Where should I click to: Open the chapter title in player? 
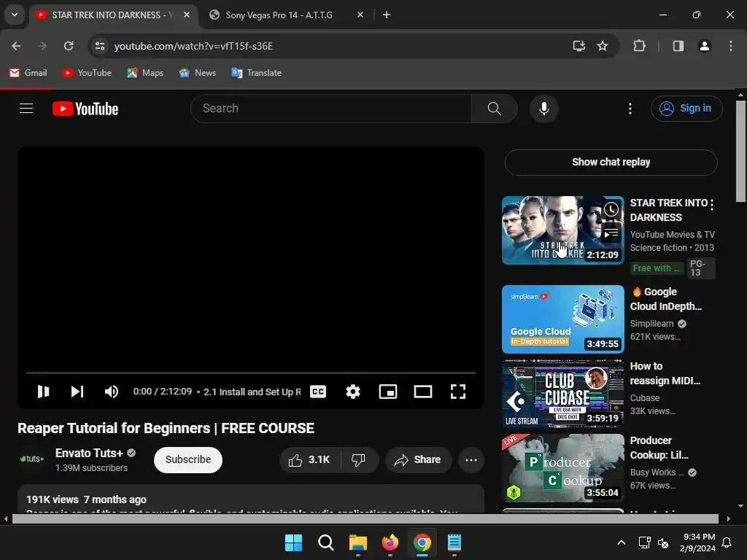tap(252, 392)
